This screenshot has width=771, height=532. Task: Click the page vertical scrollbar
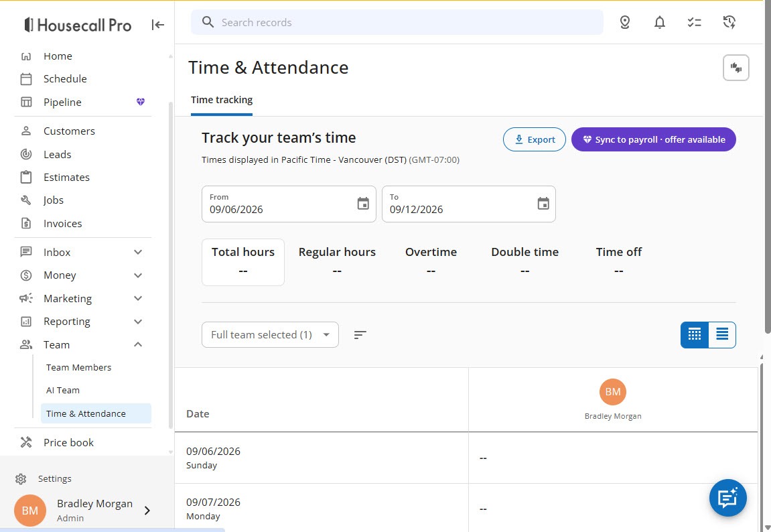tap(768, 168)
